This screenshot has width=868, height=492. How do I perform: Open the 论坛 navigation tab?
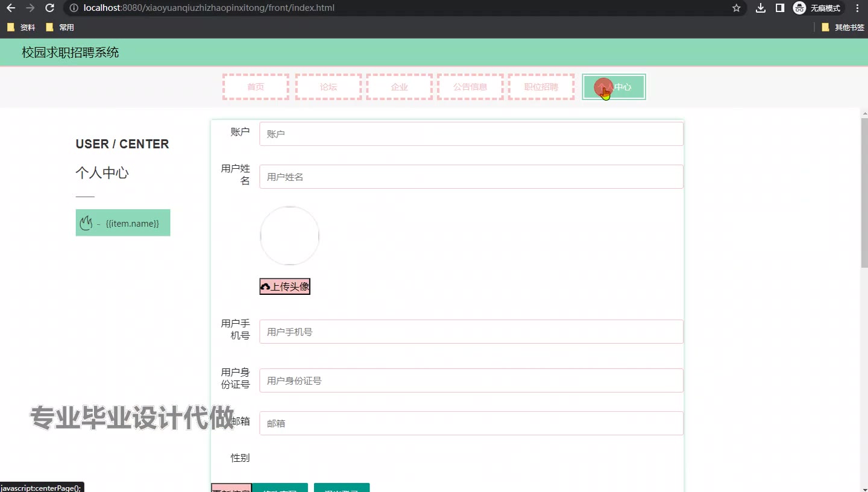[x=329, y=87]
